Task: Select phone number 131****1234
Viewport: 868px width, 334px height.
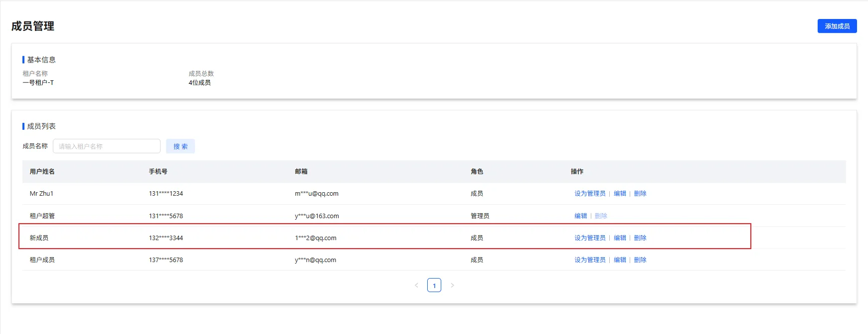Action: click(166, 194)
